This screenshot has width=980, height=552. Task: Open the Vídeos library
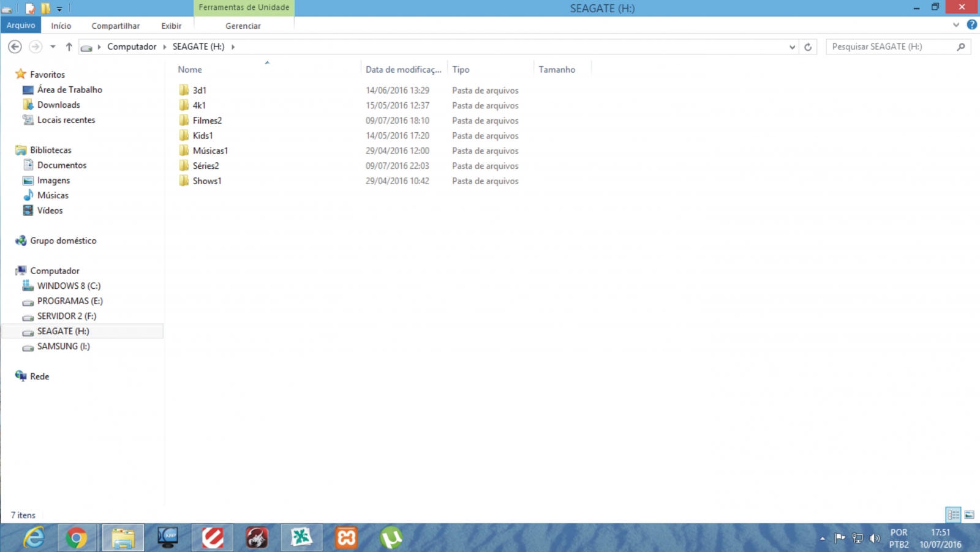click(50, 211)
